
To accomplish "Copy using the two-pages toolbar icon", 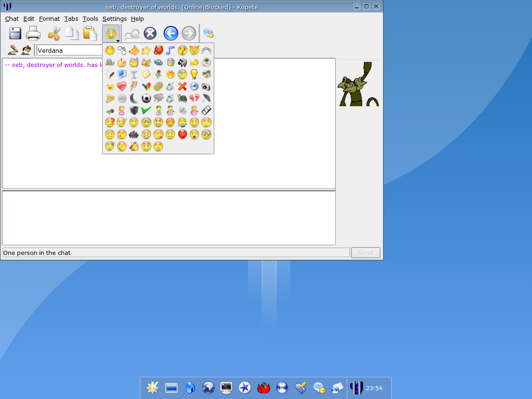I will pyautogui.click(x=72, y=34).
